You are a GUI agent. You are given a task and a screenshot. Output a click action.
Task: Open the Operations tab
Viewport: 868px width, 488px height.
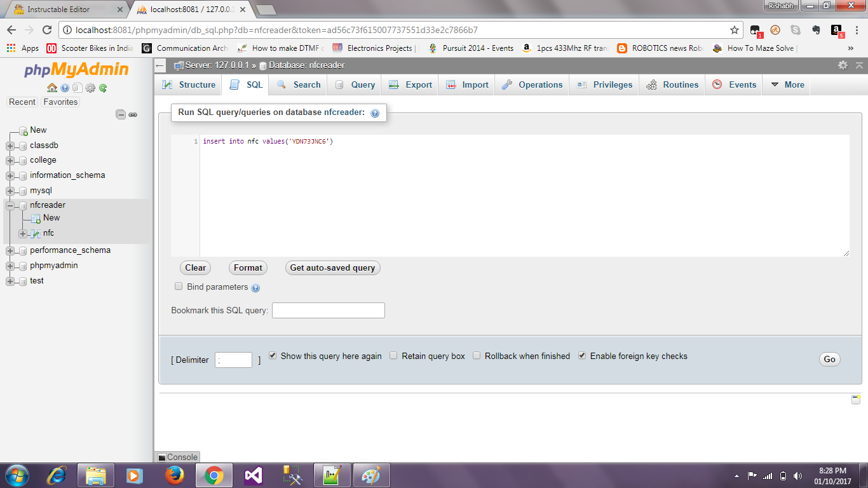pos(532,85)
